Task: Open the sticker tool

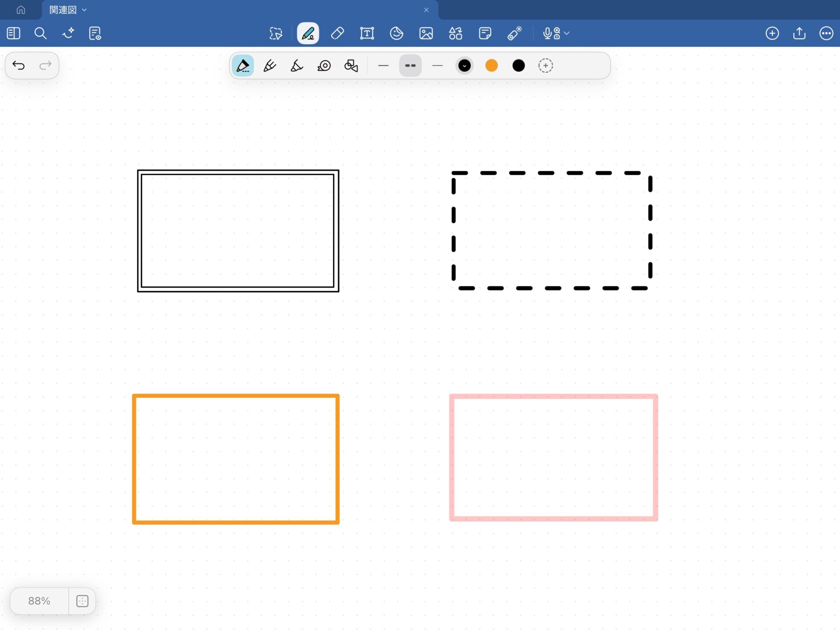Action: pyautogui.click(x=396, y=33)
